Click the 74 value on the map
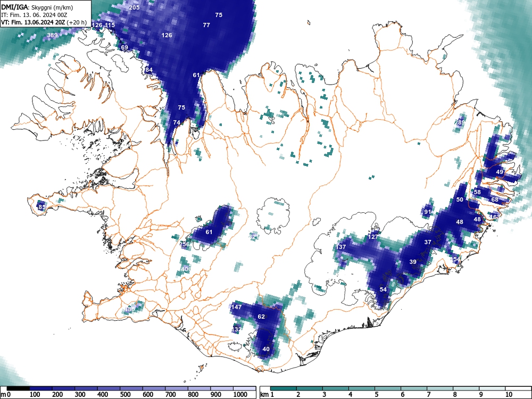This screenshot has height=399, width=532. tap(177, 122)
